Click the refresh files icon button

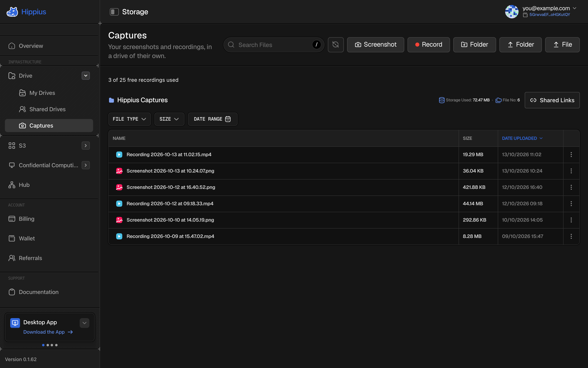tap(336, 45)
